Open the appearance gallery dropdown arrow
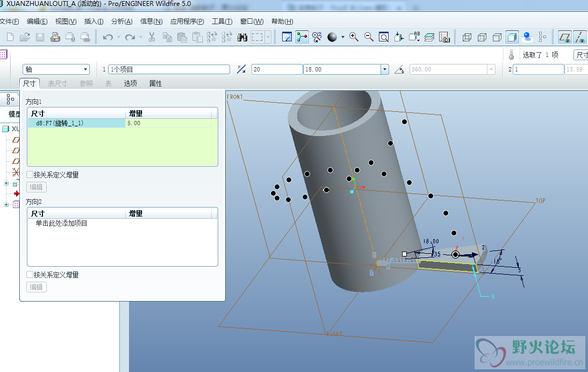This screenshot has width=588, height=372. tap(343, 37)
